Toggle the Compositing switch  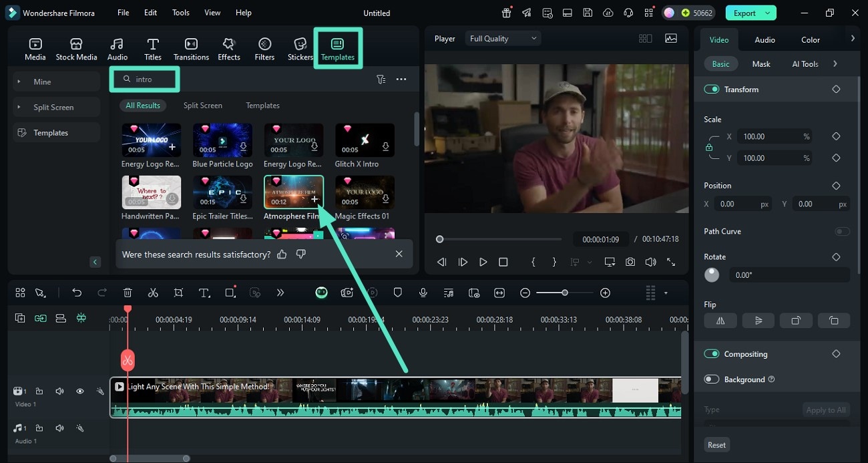pyautogui.click(x=712, y=353)
